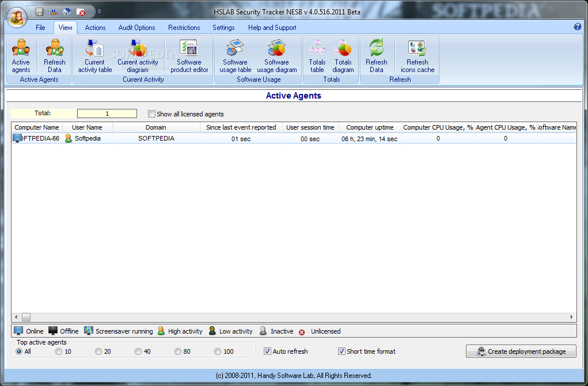
Task: Select 100 top active agents
Action: click(x=218, y=351)
